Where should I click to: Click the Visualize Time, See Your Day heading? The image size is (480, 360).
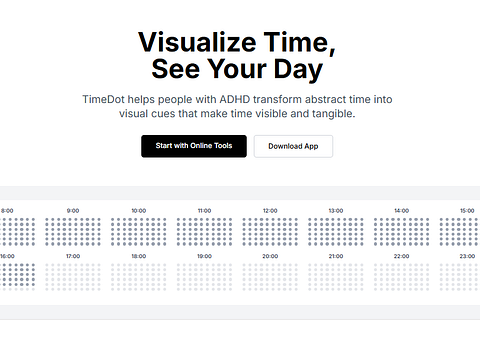tap(237, 55)
